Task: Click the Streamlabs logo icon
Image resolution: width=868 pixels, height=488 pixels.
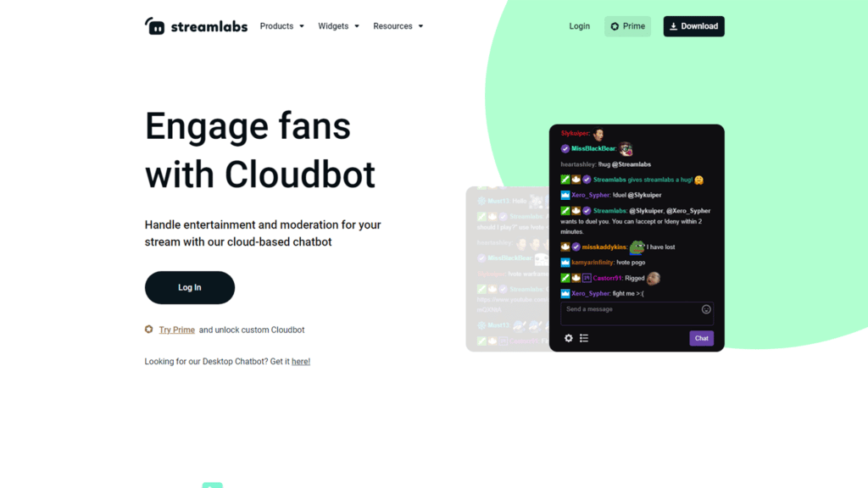Action: point(154,26)
